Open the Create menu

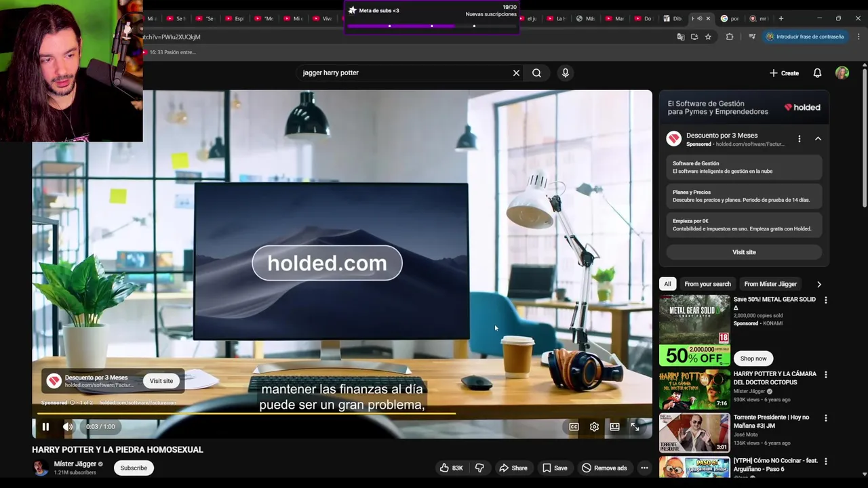(784, 73)
